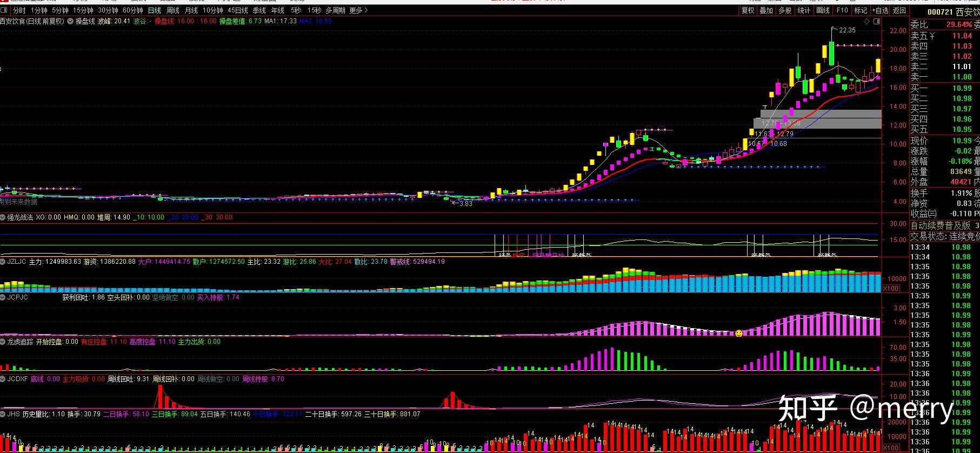Screen dimensions: 980x453
Task: Select the 5分钟 period
Action: point(60,11)
